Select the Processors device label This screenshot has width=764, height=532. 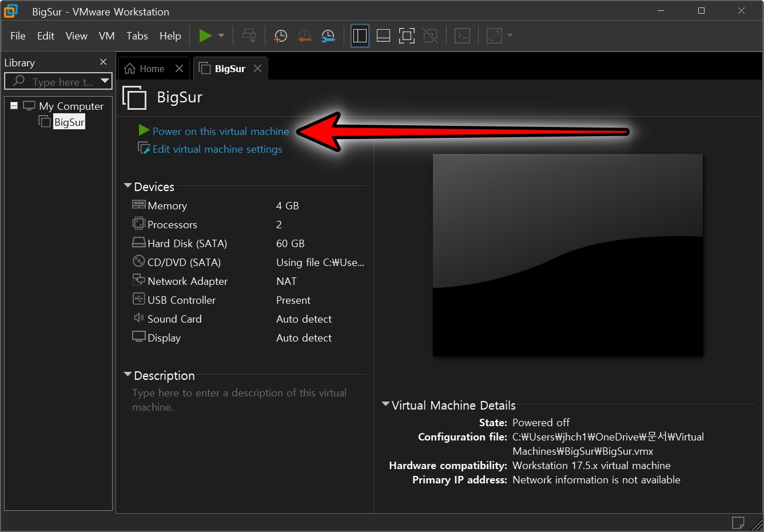172,225
